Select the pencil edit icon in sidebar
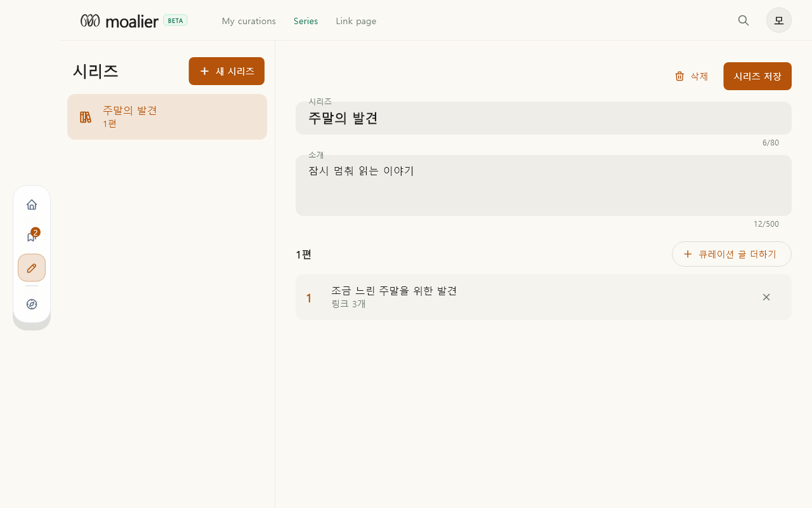This screenshot has height=508, width=812. [x=32, y=268]
